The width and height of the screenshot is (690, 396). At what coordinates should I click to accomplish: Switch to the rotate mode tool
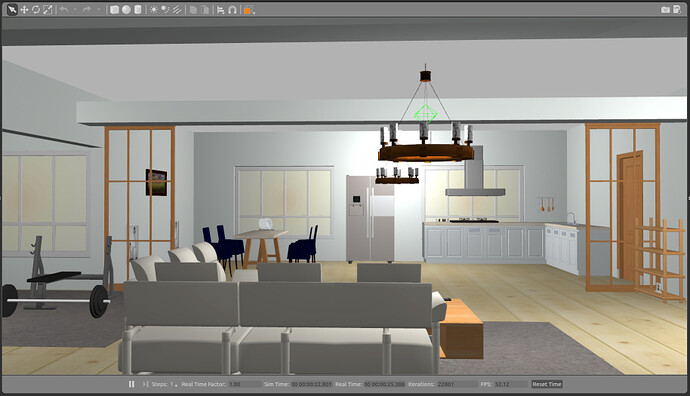[x=36, y=10]
